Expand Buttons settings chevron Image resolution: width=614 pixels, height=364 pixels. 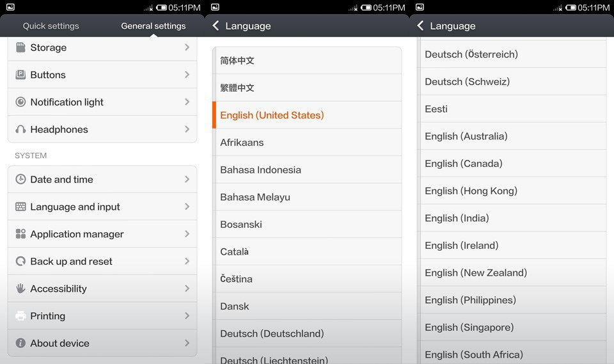click(x=187, y=75)
